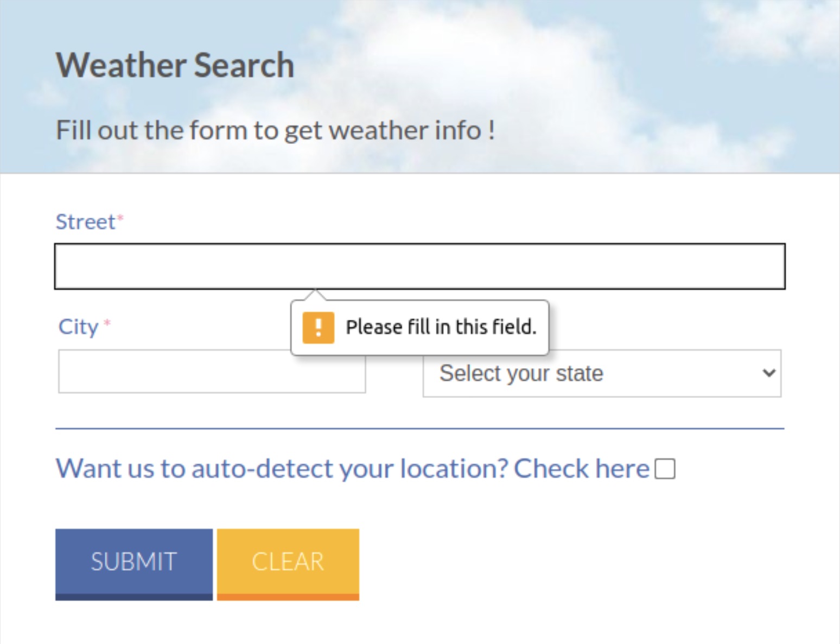Click the CLEAR button to reset the form

click(287, 561)
